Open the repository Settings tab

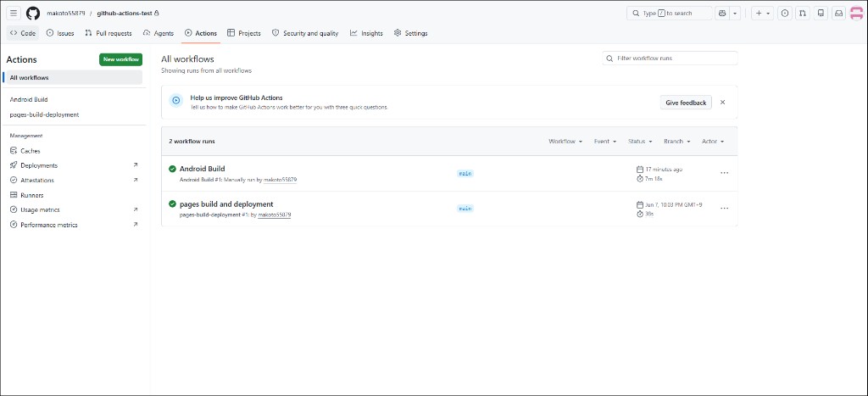411,33
